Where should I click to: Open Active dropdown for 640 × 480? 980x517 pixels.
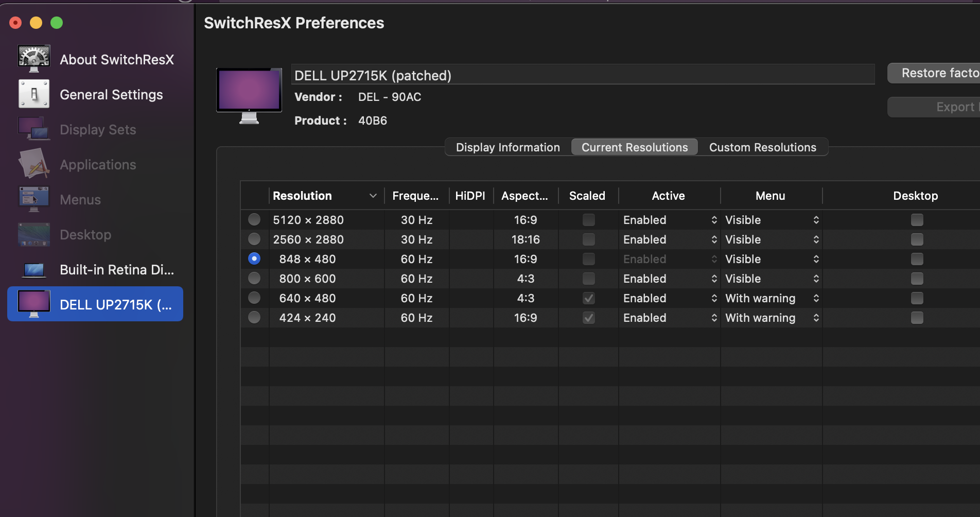pyautogui.click(x=670, y=298)
